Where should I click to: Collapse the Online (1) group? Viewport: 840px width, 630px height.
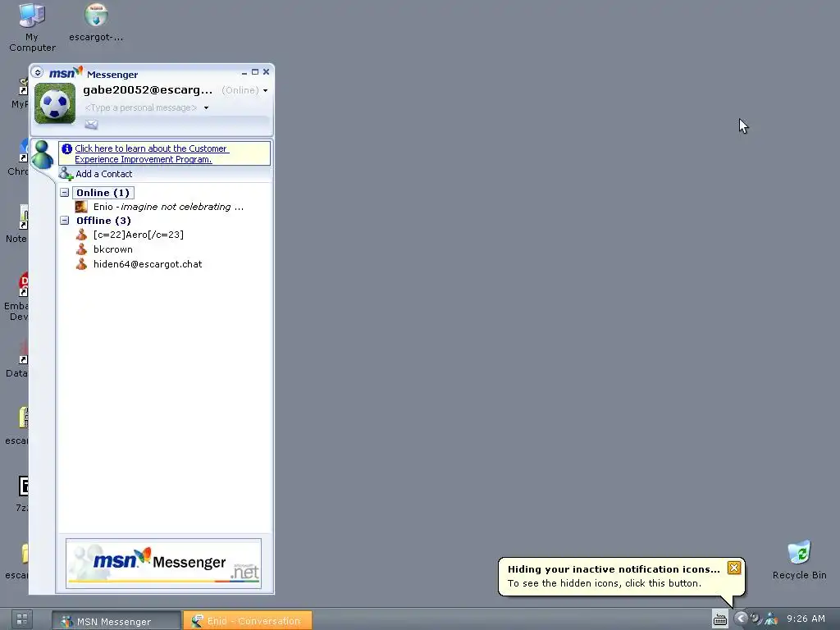pyautogui.click(x=64, y=192)
